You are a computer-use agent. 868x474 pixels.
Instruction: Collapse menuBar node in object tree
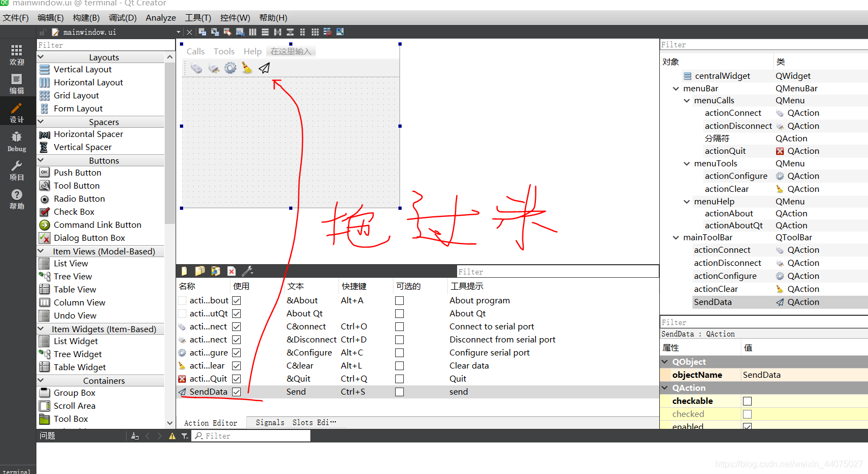(x=676, y=89)
